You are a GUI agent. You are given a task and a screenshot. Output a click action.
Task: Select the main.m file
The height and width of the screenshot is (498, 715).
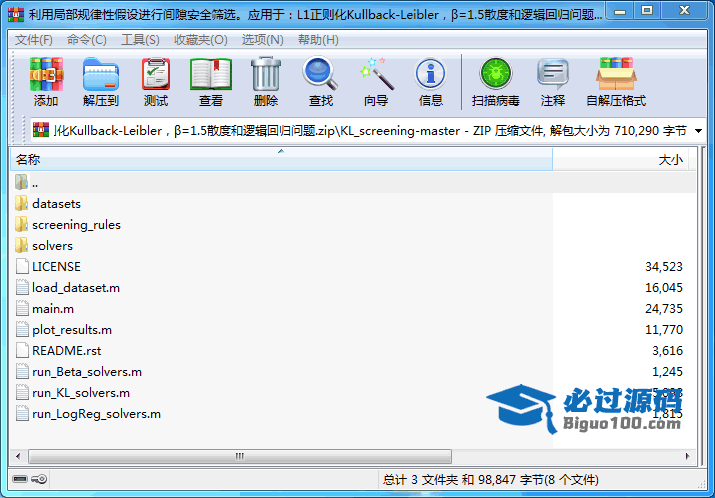click(52, 308)
